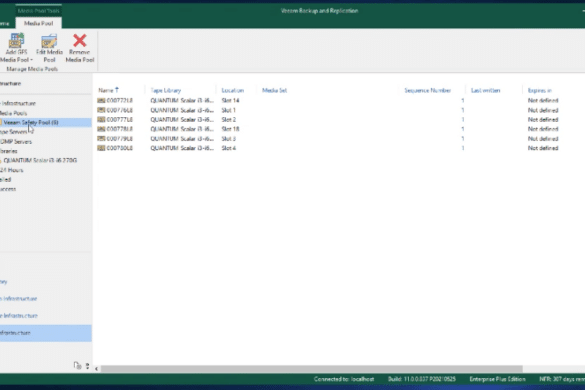This screenshot has width=585, height=390.
Task: Click the Build 11.0.0.837 status entry
Action: click(x=422, y=379)
